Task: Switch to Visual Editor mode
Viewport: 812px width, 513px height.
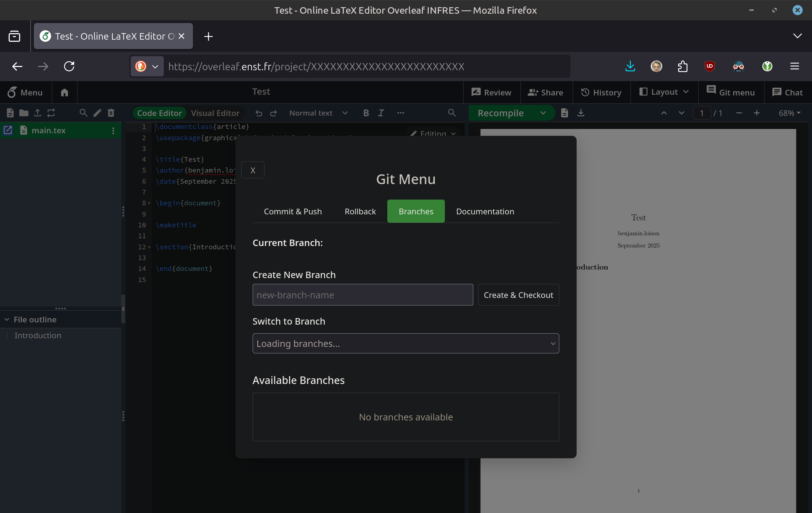Action: pyautogui.click(x=215, y=113)
